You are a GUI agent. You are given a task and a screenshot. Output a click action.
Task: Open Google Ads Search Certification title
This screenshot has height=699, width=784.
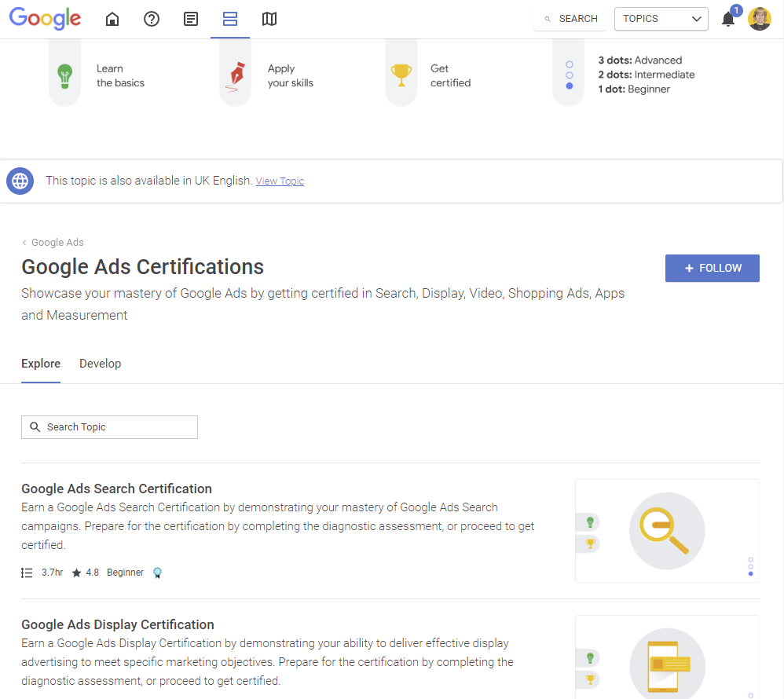click(116, 489)
